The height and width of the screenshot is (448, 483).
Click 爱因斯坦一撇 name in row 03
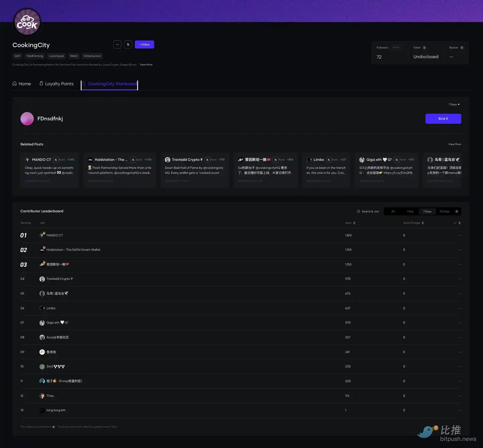coord(58,264)
